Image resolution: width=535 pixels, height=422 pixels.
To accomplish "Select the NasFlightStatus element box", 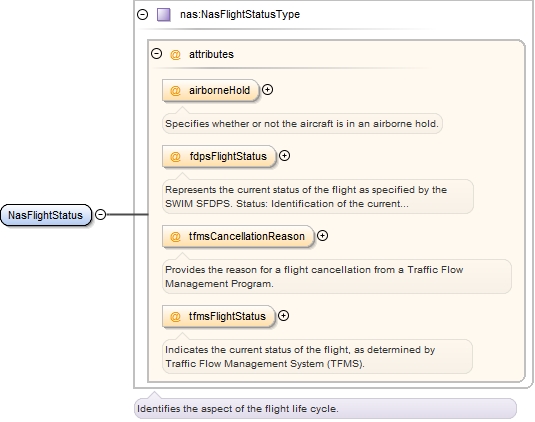I will pyautogui.click(x=46, y=215).
